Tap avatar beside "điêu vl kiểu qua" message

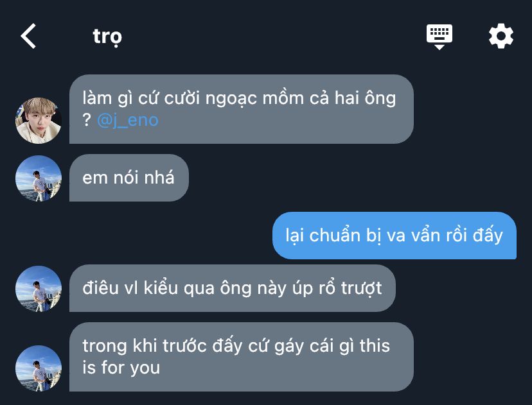click(x=39, y=289)
